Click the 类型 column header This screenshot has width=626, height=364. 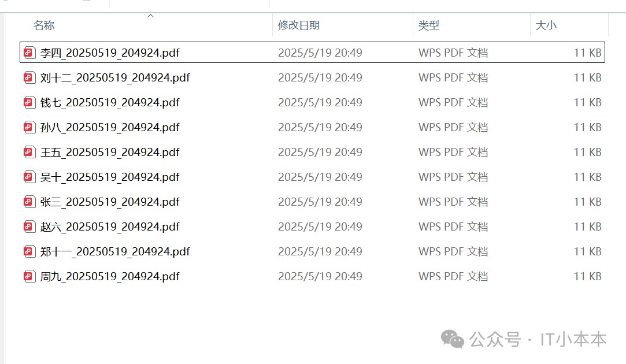click(429, 25)
